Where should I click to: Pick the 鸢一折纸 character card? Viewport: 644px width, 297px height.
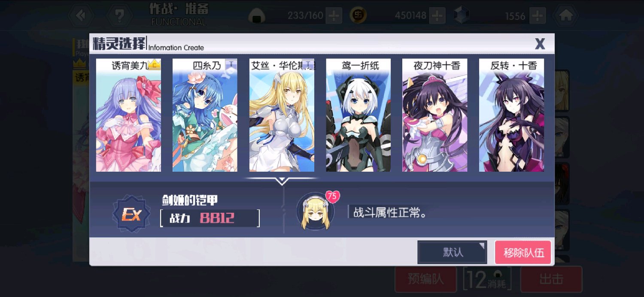pyautogui.click(x=358, y=115)
